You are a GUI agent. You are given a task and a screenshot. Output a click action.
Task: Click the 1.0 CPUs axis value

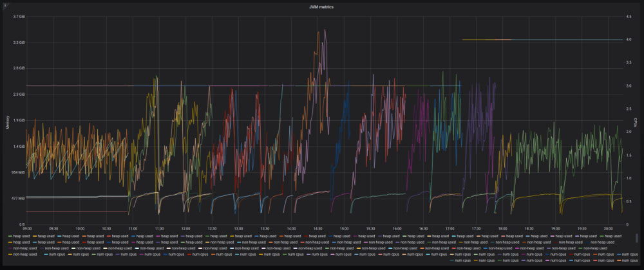629,179
